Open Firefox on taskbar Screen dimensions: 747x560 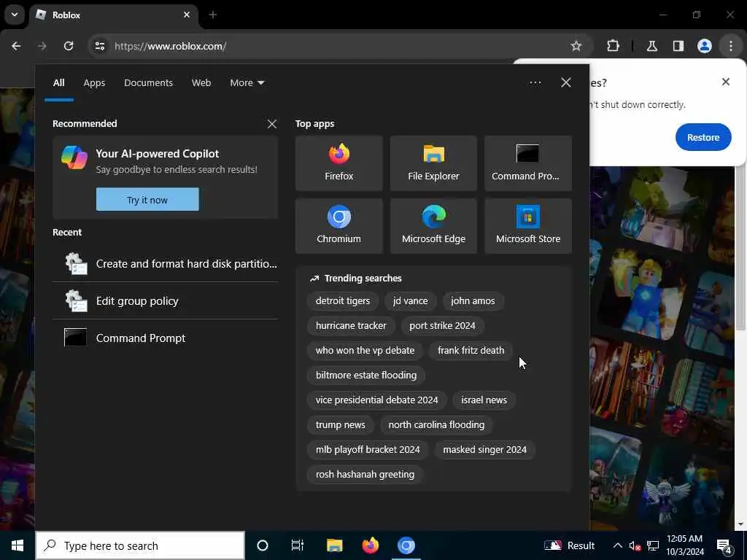[x=370, y=545]
